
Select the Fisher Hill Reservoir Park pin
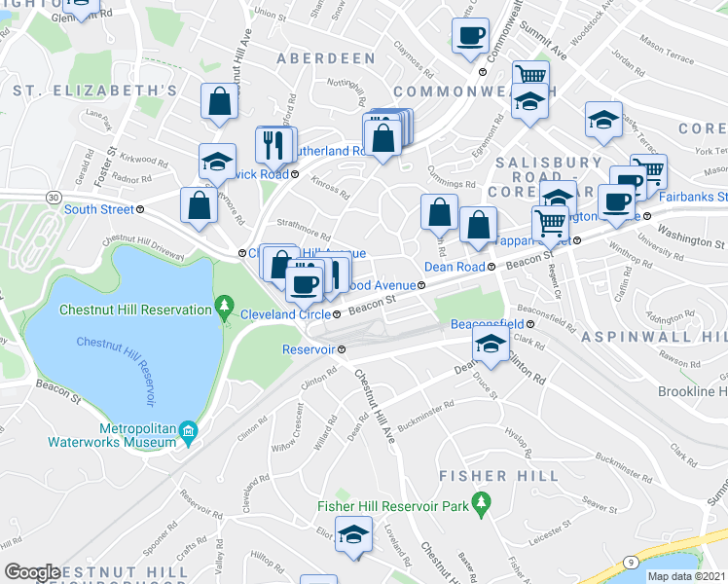coord(482,505)
